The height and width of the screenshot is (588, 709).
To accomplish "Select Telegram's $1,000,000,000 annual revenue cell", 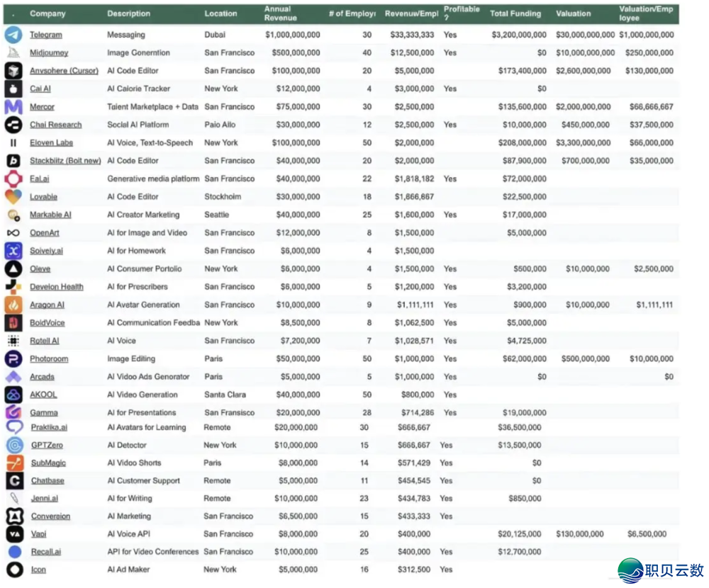I will coord(293,35).
